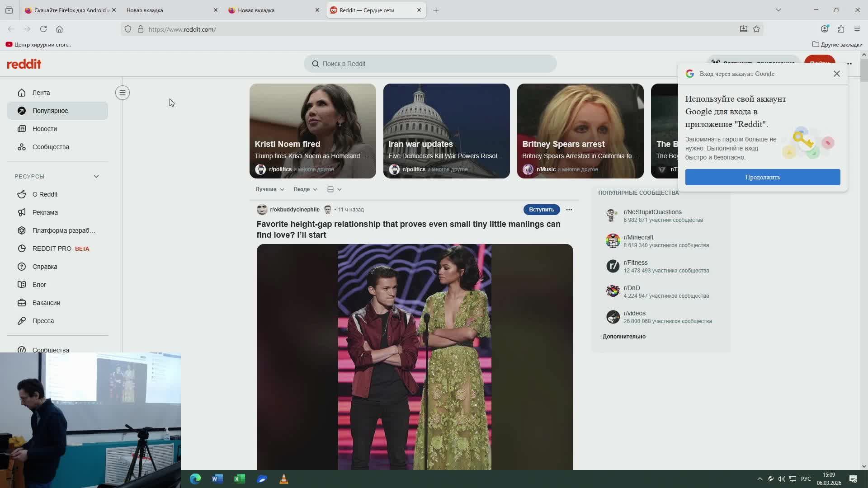Viewport: 868px width, 488px height.
Task: Open Пресса link
Action: [57, 321]
